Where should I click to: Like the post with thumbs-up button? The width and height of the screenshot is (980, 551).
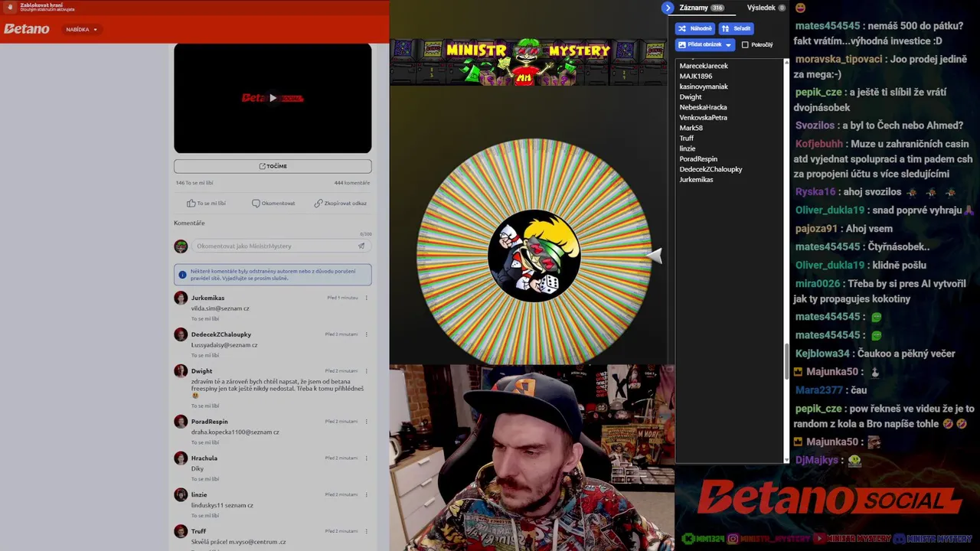click(x=206, y=204)
